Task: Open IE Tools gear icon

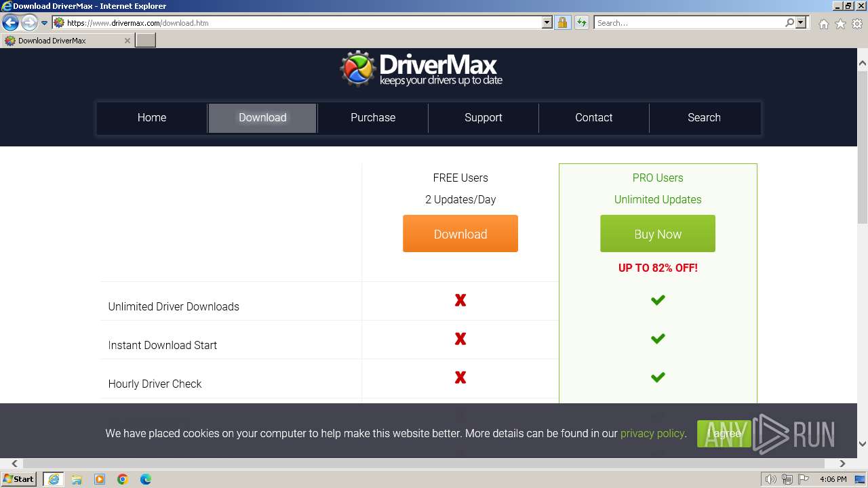Action: [857, 24]
